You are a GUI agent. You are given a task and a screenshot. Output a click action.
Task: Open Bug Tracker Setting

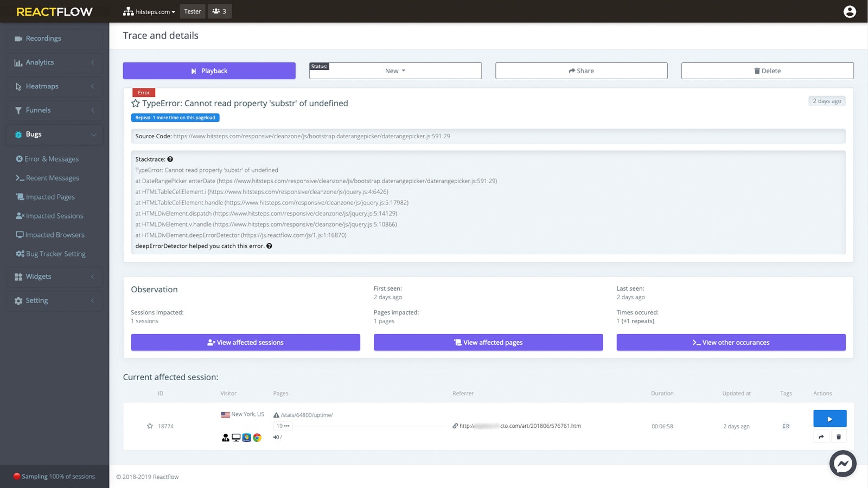click(55, 253)
